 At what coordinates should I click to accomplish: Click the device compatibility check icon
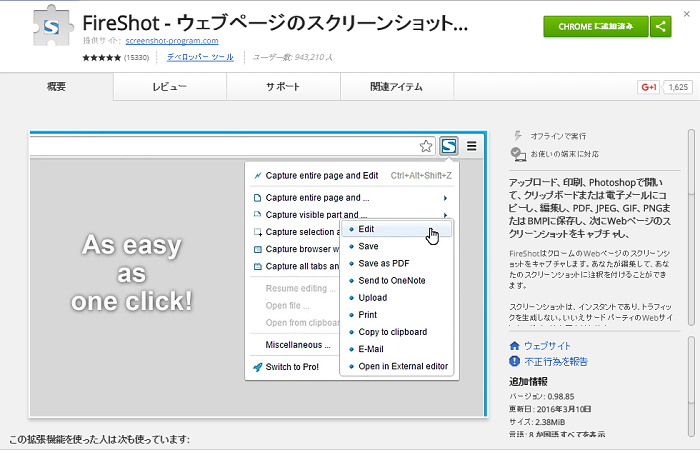[x=518, y=154]
